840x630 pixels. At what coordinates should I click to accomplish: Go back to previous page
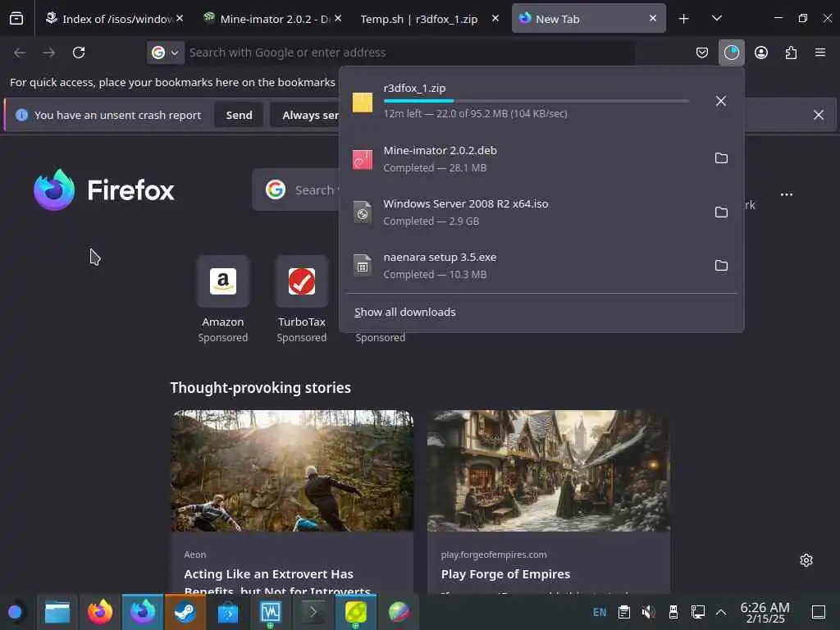pos(20,52)
